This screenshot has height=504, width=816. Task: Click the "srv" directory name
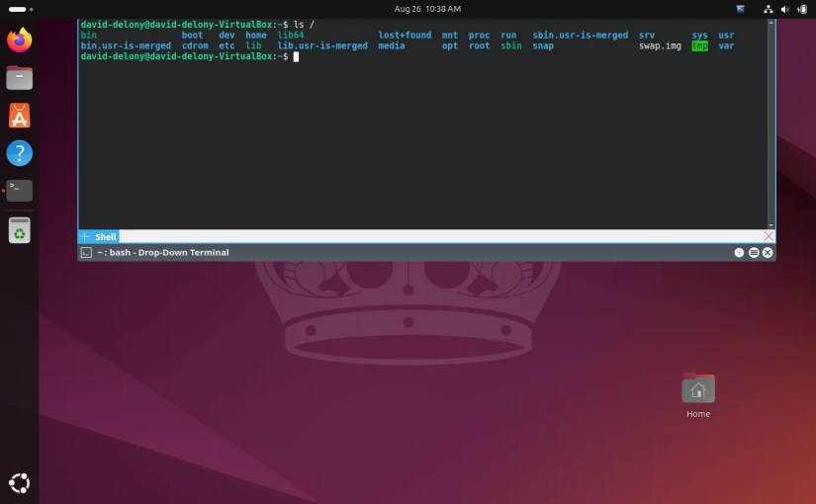[647, 35]
